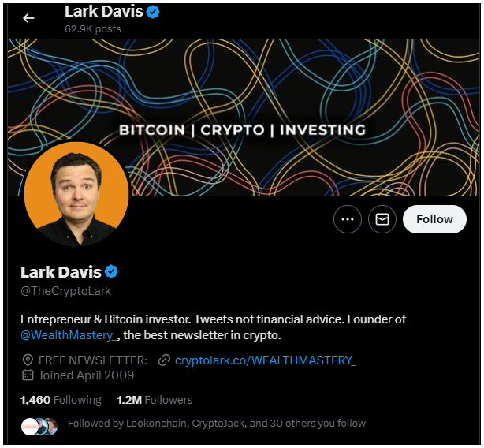View the 1,460 Following list
484x448 pixels.
click(61, 400)
